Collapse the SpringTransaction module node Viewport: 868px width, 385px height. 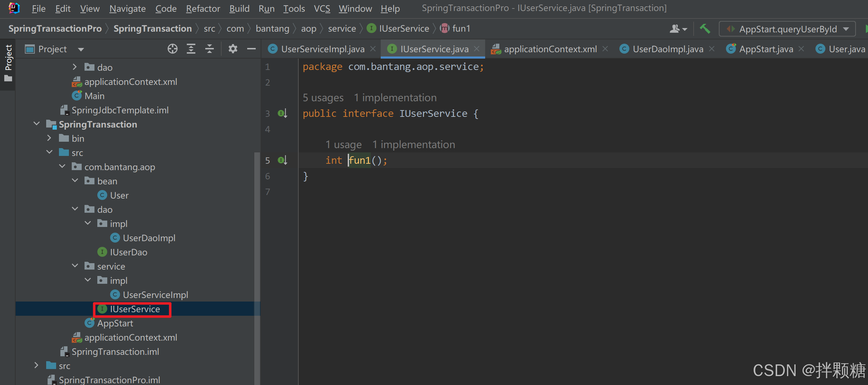[37, 124]
